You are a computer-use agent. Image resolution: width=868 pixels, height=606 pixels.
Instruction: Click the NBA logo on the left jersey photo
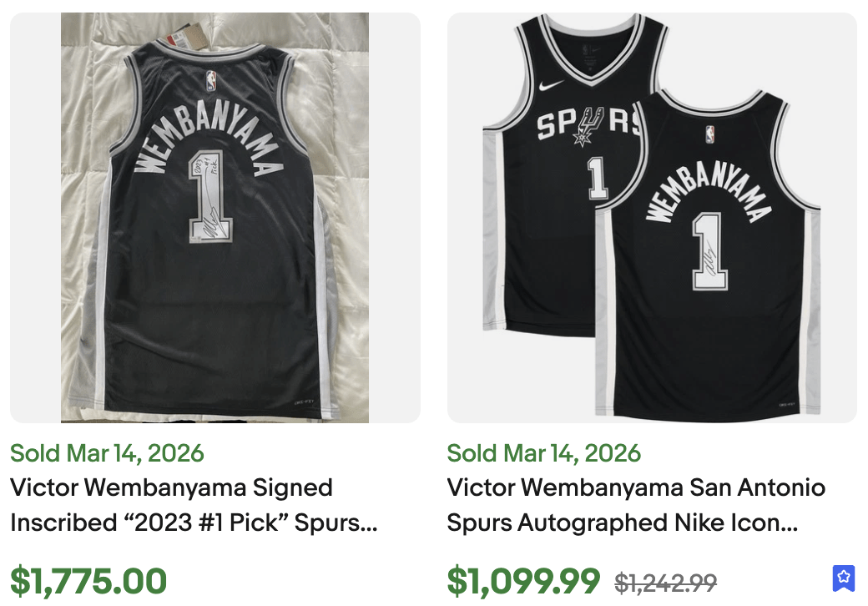212,81
